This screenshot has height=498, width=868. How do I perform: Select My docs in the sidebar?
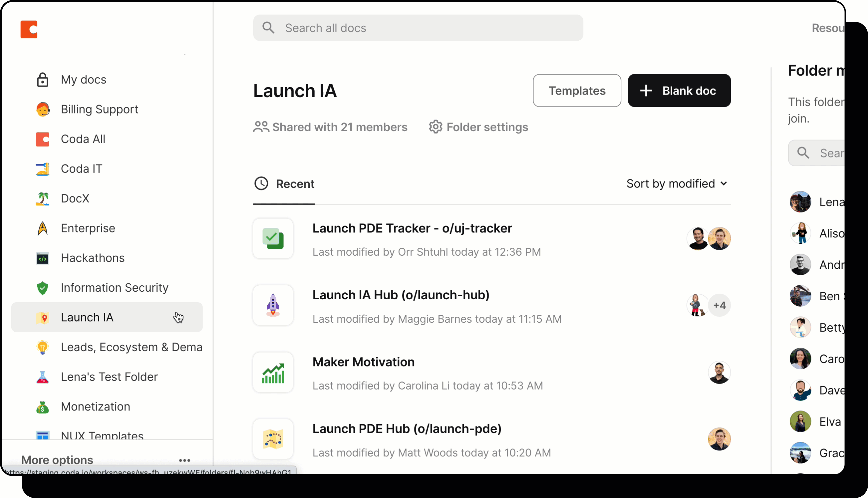point(83,79)
